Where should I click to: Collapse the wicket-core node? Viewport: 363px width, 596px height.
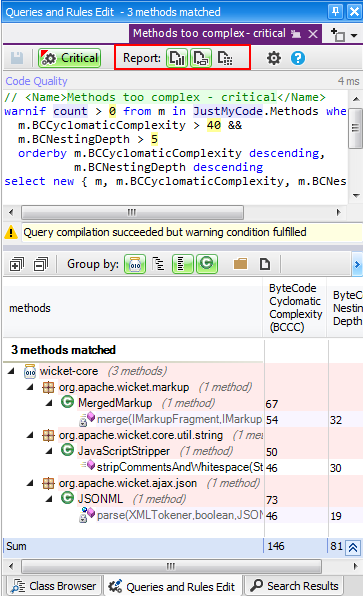pos(11,371)
